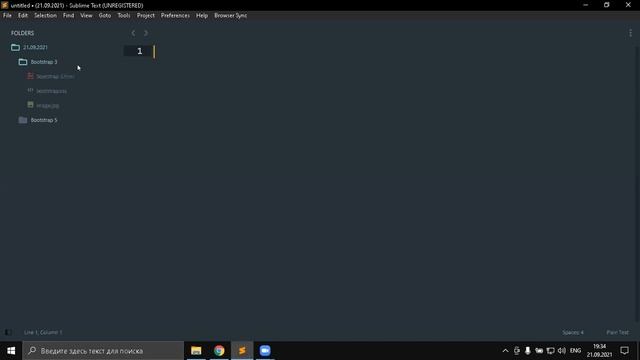Click the Sublime Text title bar icon
Screen dimensions: 640x360
click(5, 5)
